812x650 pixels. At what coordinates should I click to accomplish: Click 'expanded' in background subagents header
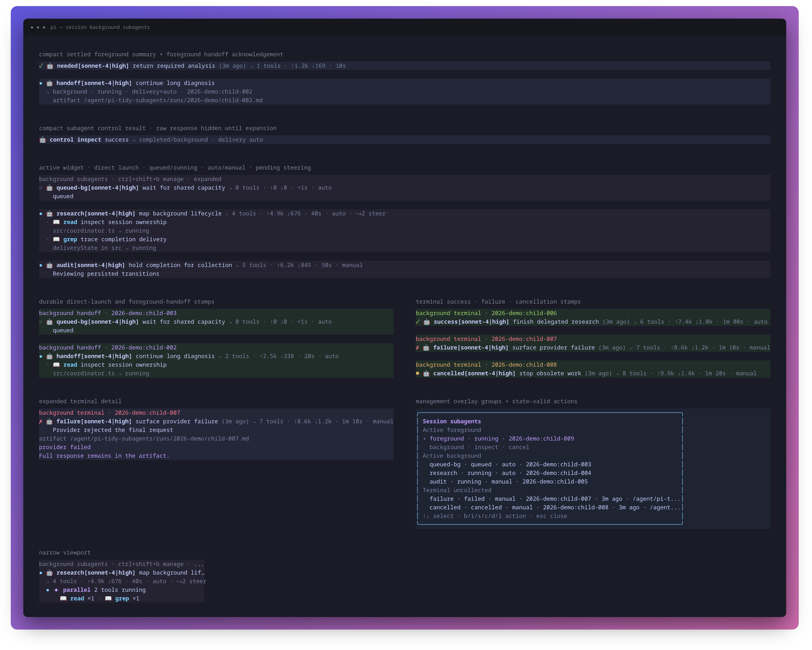tap(208, 179)
